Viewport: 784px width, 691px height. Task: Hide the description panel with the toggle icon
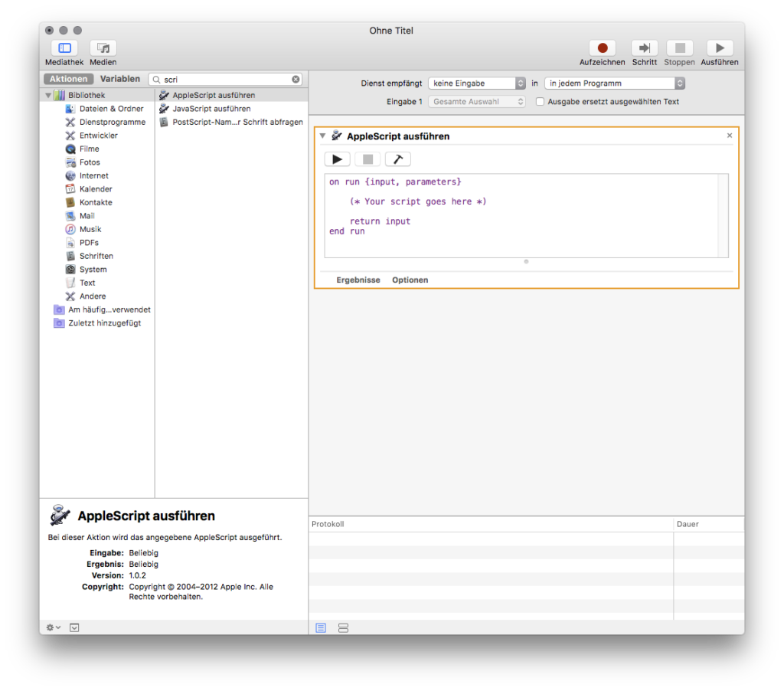(x=74, y=627)
